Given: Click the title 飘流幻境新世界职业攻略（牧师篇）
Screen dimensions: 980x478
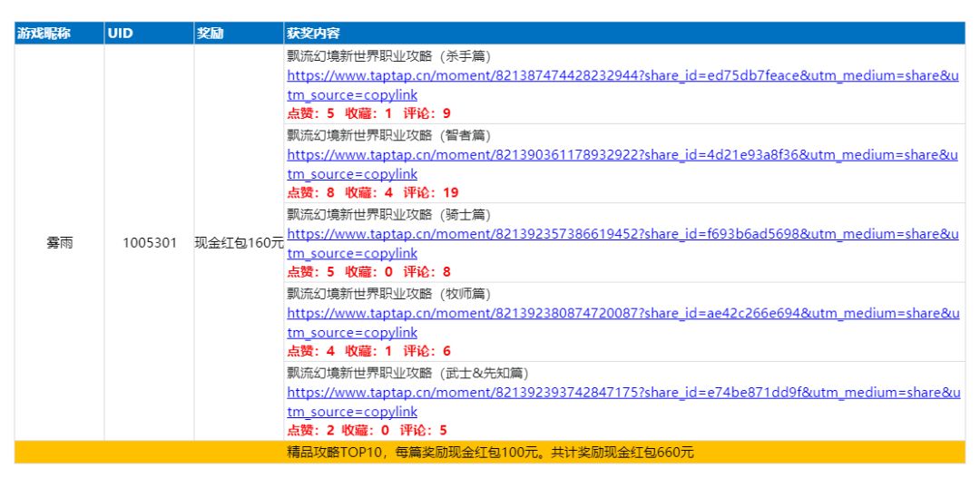Looking at the screenshot, I should click(x=388, y=294).
